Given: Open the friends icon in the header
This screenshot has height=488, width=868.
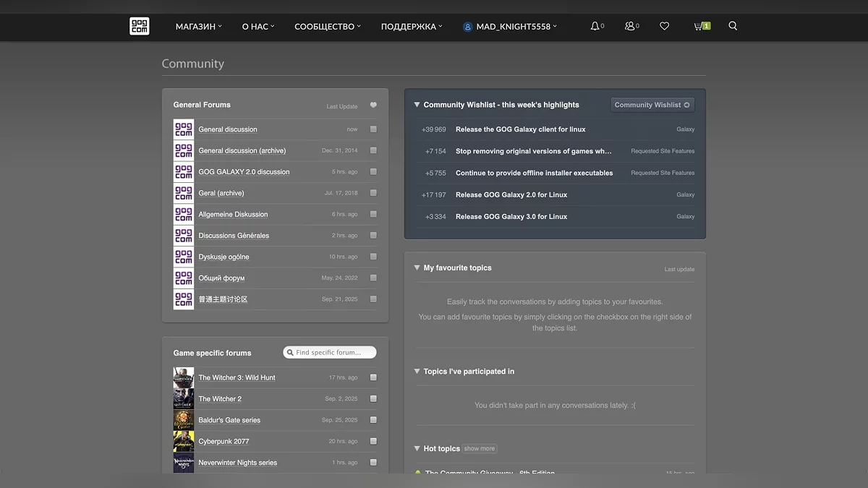Looking at the screenshot, I should [x=629, y=26].
